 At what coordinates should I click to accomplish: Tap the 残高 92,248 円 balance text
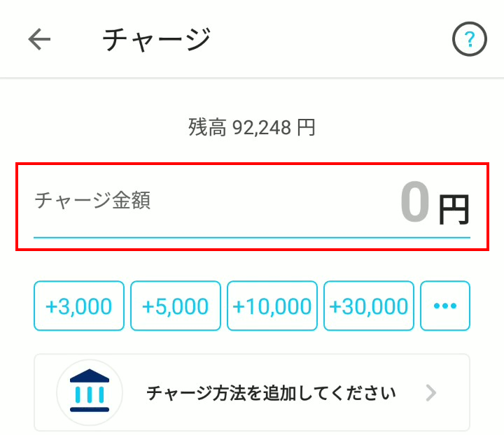(x=251, y=127)
